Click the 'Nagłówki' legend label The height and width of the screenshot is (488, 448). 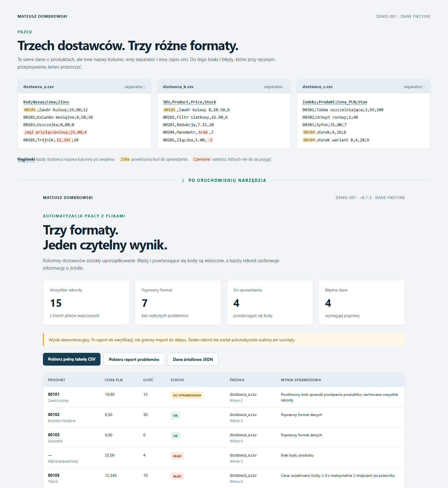26,159
